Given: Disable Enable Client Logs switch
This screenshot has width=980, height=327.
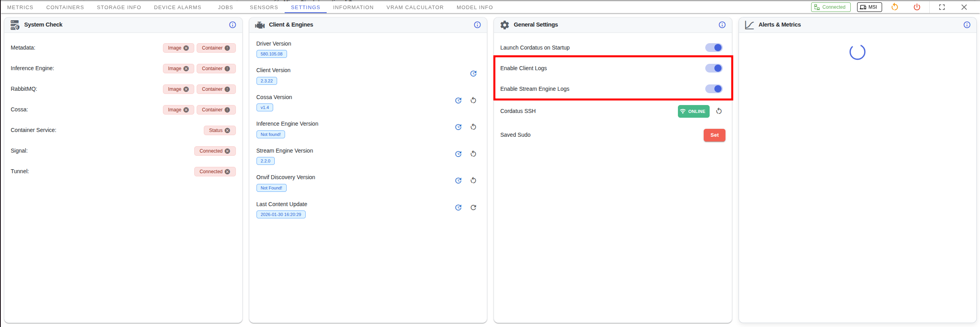Looking at the screenshot, I should [x=714, y=68].
